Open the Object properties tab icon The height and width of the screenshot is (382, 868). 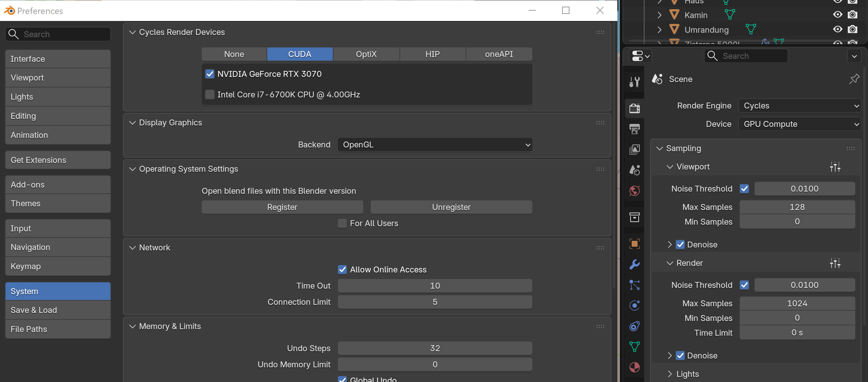634,243
